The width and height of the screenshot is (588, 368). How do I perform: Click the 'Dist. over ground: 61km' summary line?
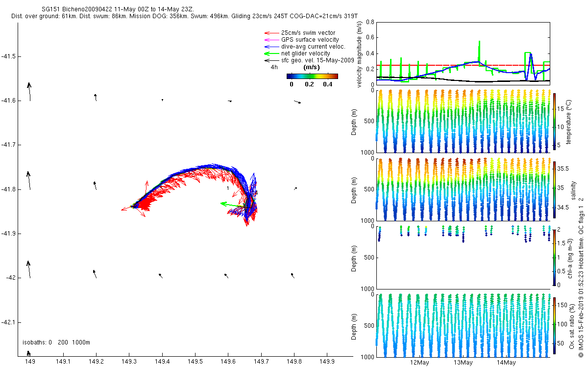184,17
